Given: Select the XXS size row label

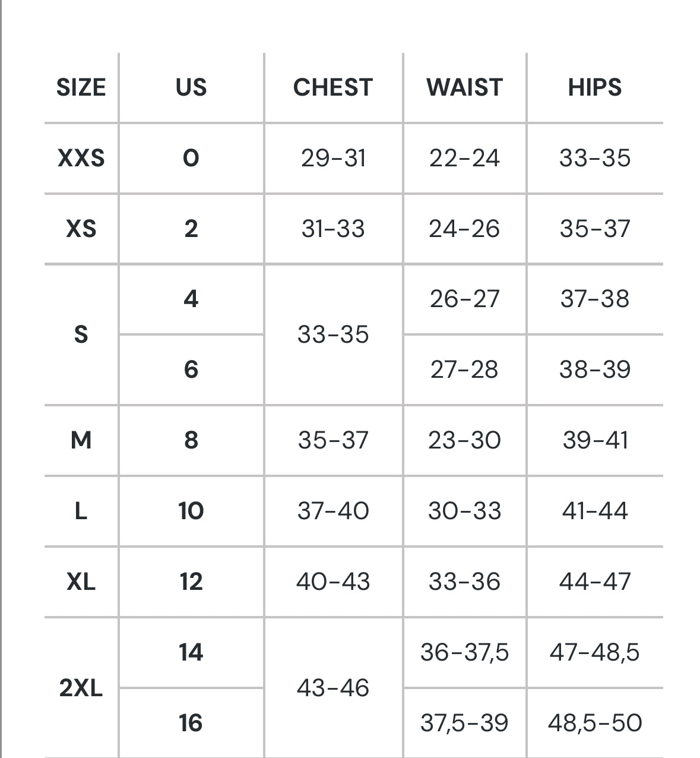Looking at the screenshot, I should (x=81, y=158).
